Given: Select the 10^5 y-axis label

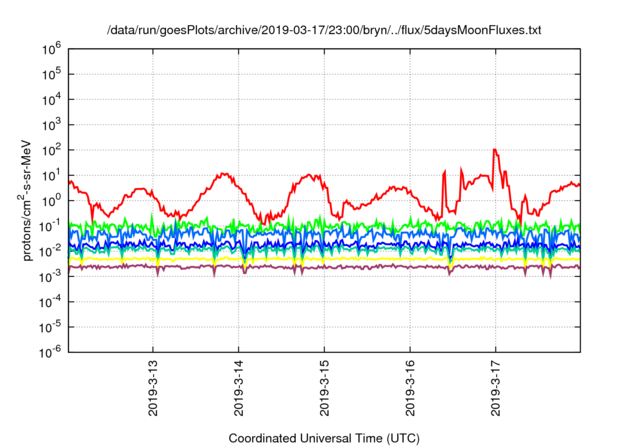Looking at the screenshot, I should click(51, 75).
